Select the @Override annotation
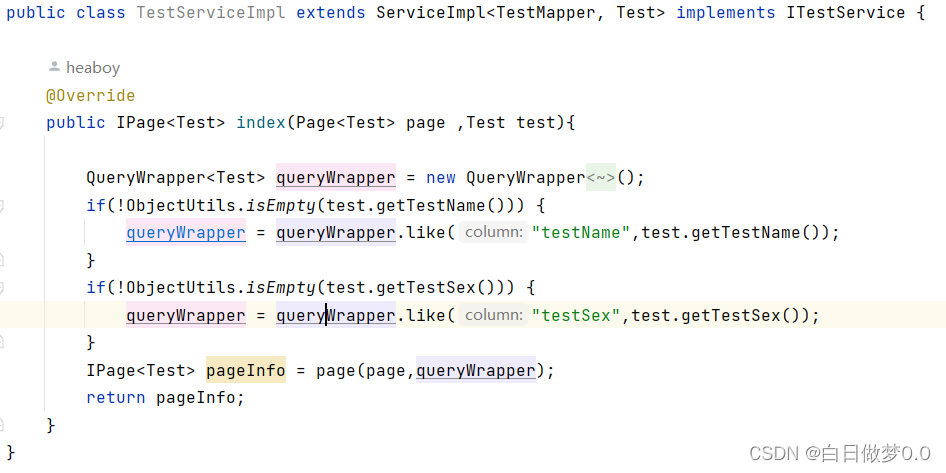This screenshot has height=473, width=946. point(90,95)
